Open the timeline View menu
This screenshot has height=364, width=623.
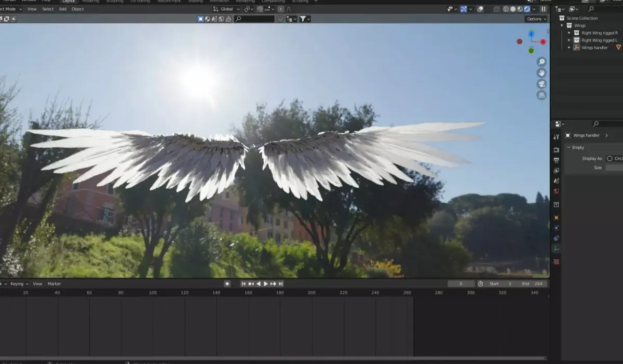point(37,284)
